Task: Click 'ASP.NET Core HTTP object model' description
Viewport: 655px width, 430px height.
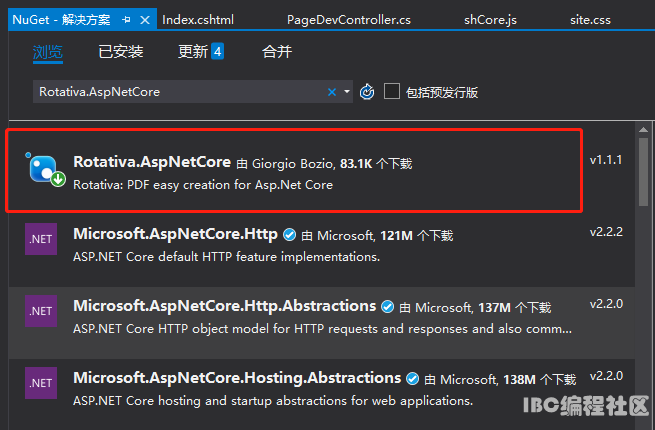Action: [322, 329]
